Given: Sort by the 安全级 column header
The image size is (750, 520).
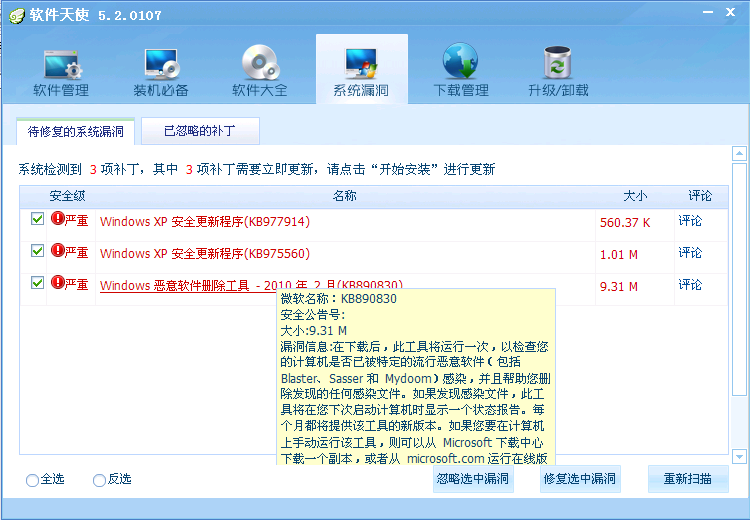Looking at the screenshot, I should 67,196.
